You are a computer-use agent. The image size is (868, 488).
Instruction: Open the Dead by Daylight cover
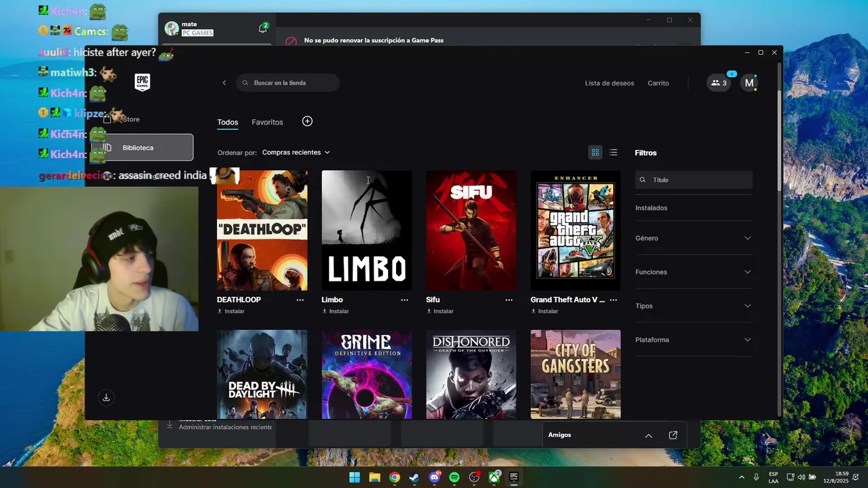(262, 374)
